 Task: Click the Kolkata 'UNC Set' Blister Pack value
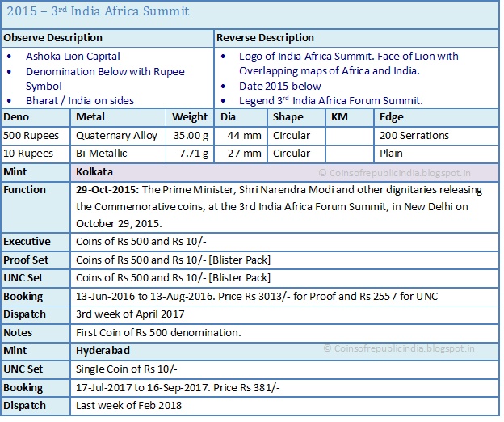point(173,278)
